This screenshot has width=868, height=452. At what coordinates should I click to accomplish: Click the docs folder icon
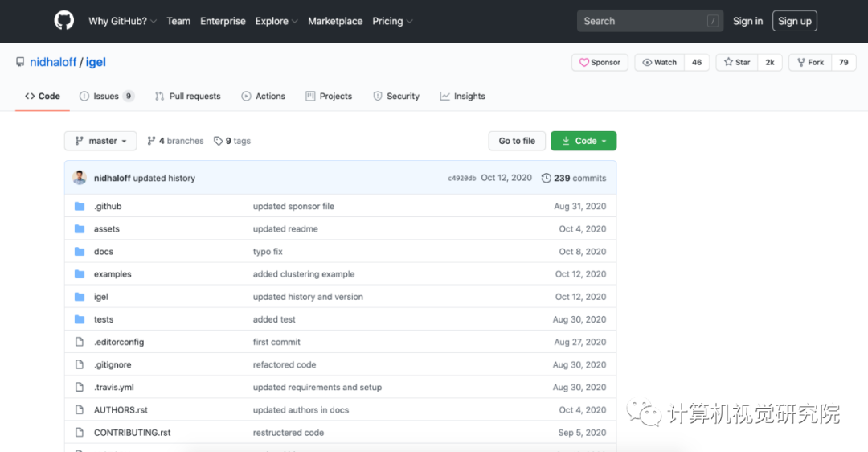click(80, 252)
